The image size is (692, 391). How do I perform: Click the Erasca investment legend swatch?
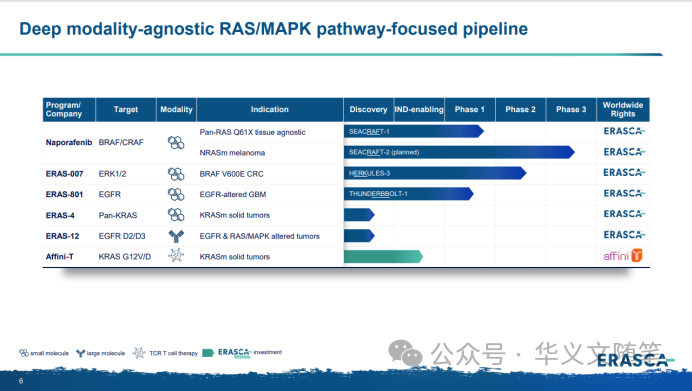pos(208,353)
